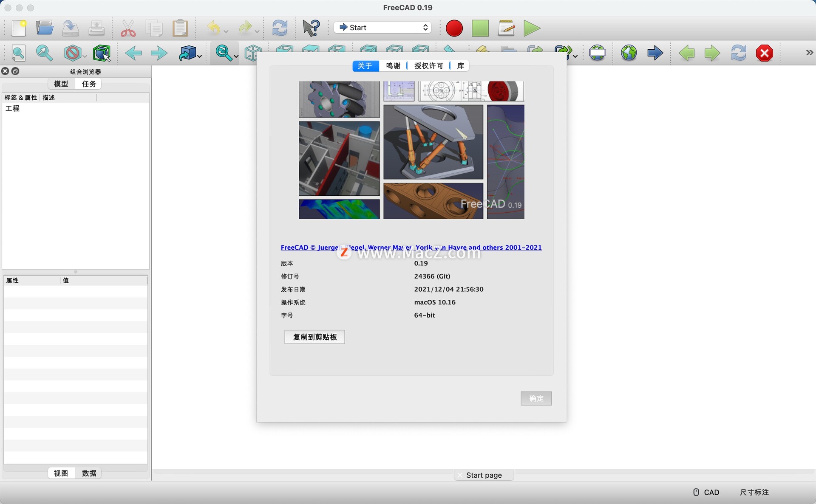The height and width of the screenshot is (504, 816).
Task: Close the Start page tab
Action: [460, 475]
